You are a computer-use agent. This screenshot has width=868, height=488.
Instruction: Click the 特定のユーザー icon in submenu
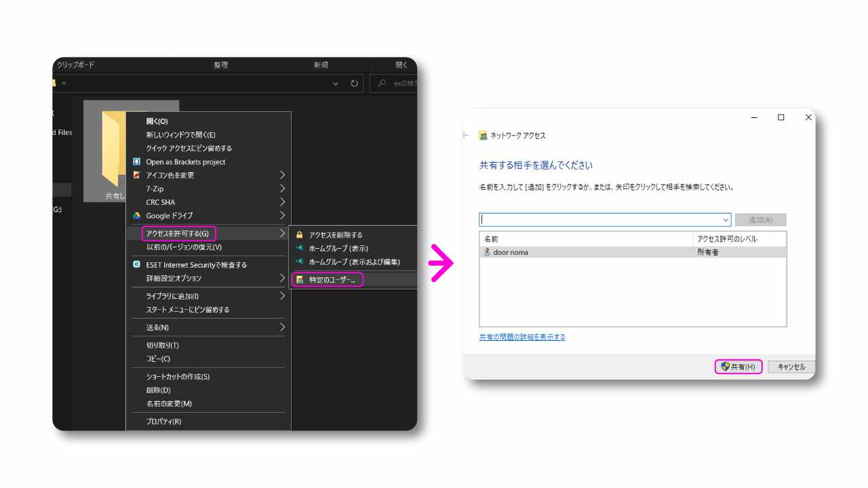point(299,279)
